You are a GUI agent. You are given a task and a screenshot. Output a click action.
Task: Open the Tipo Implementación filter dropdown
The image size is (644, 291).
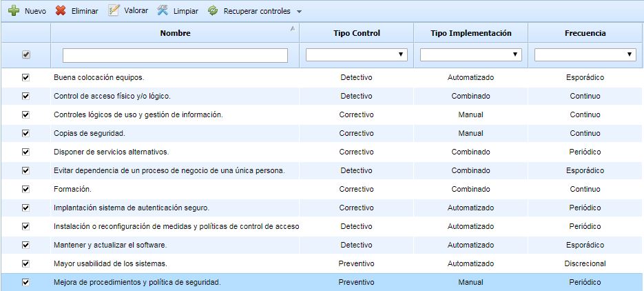pyautogui.click(x=470, y=54)
